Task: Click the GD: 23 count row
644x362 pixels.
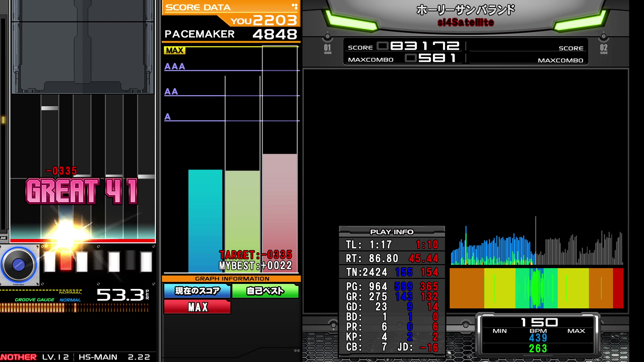Action: (392, 307)
